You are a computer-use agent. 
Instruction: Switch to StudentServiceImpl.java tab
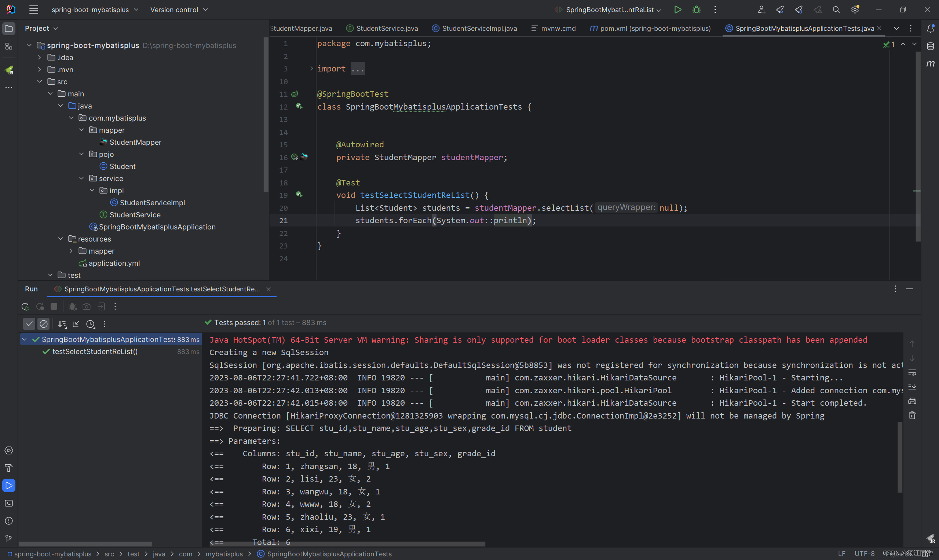tap(475, 28)
